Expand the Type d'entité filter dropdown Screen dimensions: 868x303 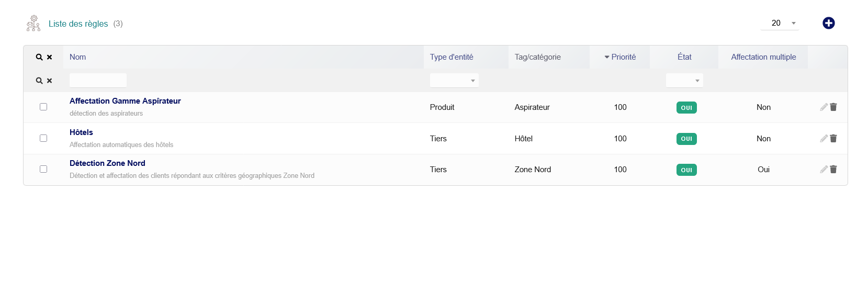tap(454, 81)
